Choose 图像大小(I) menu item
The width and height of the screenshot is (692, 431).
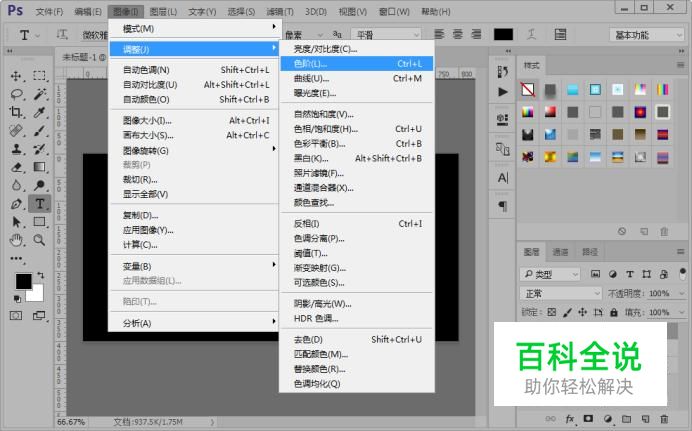pos(194,120)
